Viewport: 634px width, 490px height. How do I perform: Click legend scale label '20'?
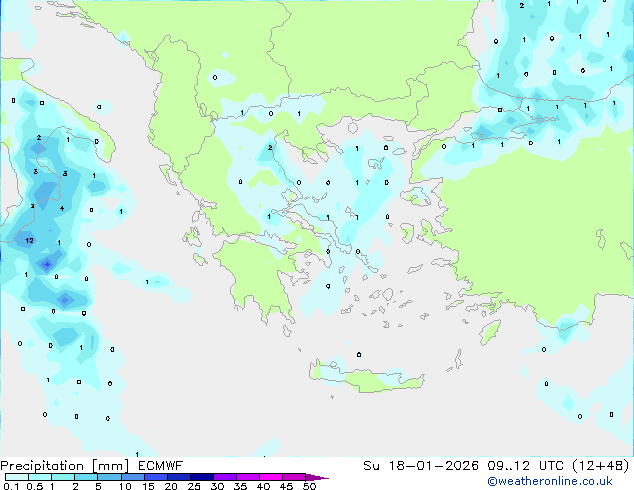(171, 486)
